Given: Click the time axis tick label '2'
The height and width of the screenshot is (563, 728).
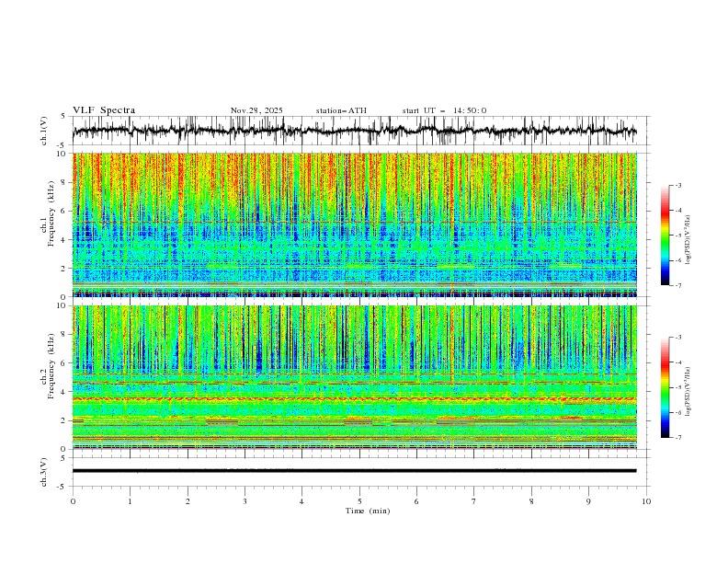Looking at the screenshot, I should tap(188, 501).
